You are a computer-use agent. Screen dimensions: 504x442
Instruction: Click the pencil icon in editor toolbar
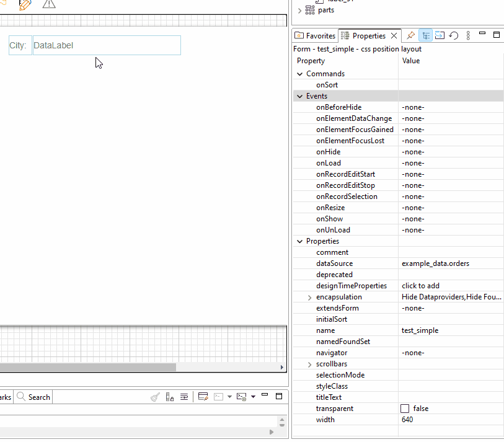click(25, 4)
